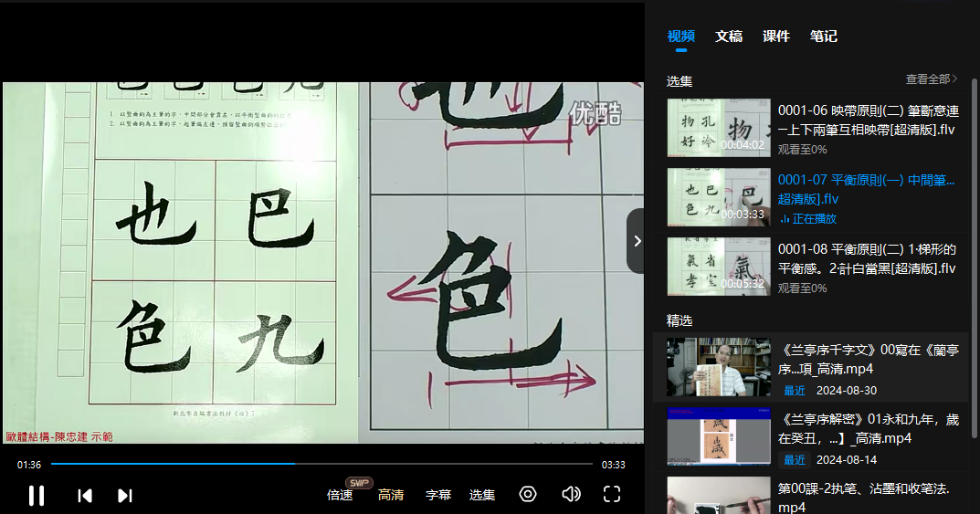Image resolution: width=980 pixels, height=514 pixels.
Task: Switch to the 视频 tab
Action: click(680, 37)
